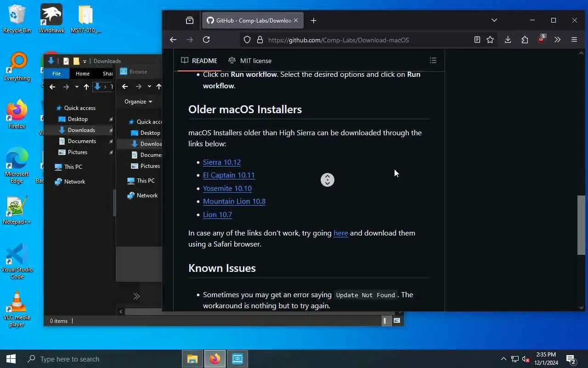Follow the 'here' link for Safari downloads

tap(340, 233)
